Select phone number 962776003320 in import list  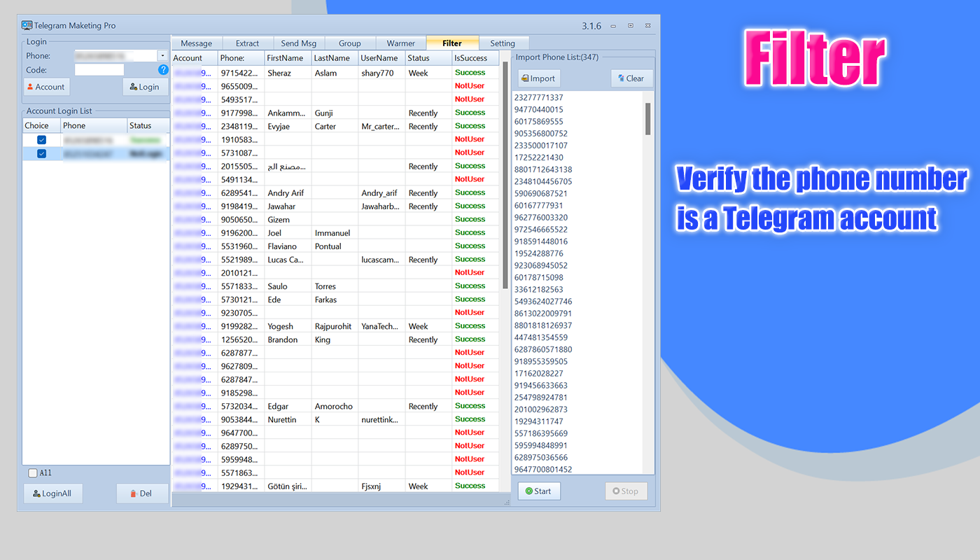[x=541, y=218]
